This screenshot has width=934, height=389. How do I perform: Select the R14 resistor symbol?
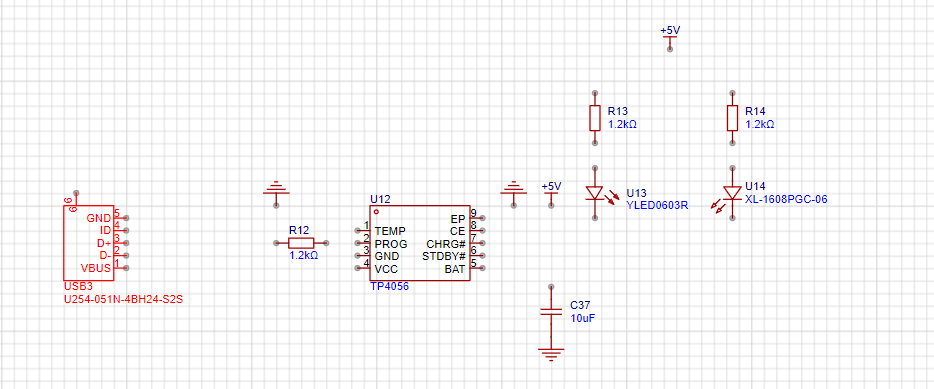click(x=732, y=118)
